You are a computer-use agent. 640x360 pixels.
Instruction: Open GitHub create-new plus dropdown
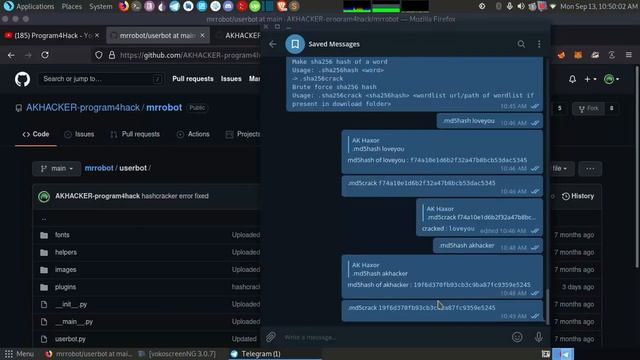coord(590,79)
